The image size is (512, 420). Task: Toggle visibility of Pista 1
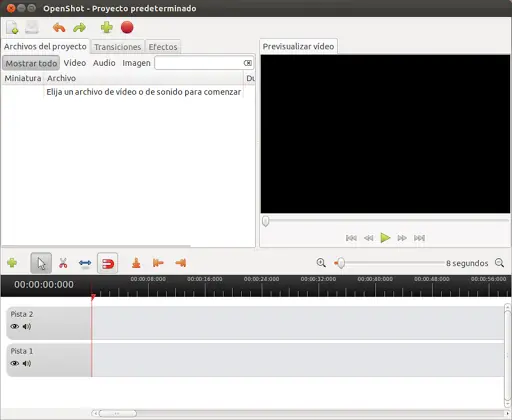[x=14, y=363]
